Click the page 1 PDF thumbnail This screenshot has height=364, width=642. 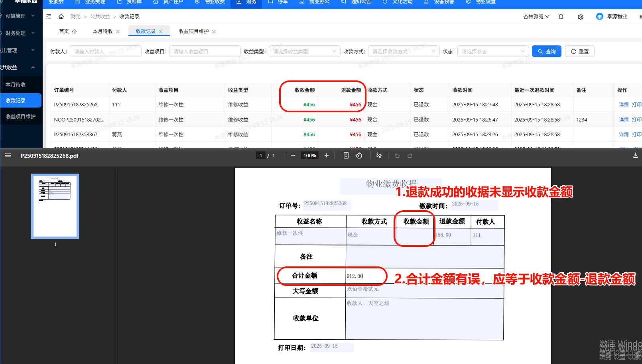tap(55, 206)
